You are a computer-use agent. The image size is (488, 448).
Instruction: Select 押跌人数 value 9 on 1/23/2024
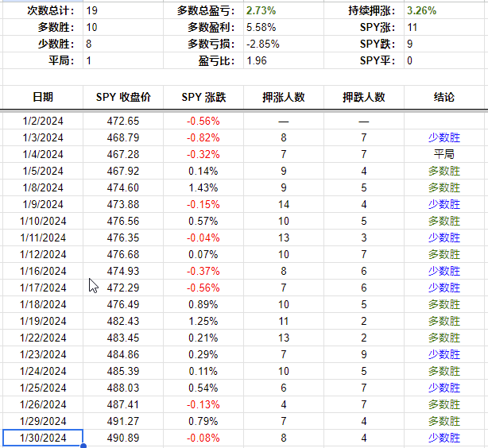coord(364,354)
